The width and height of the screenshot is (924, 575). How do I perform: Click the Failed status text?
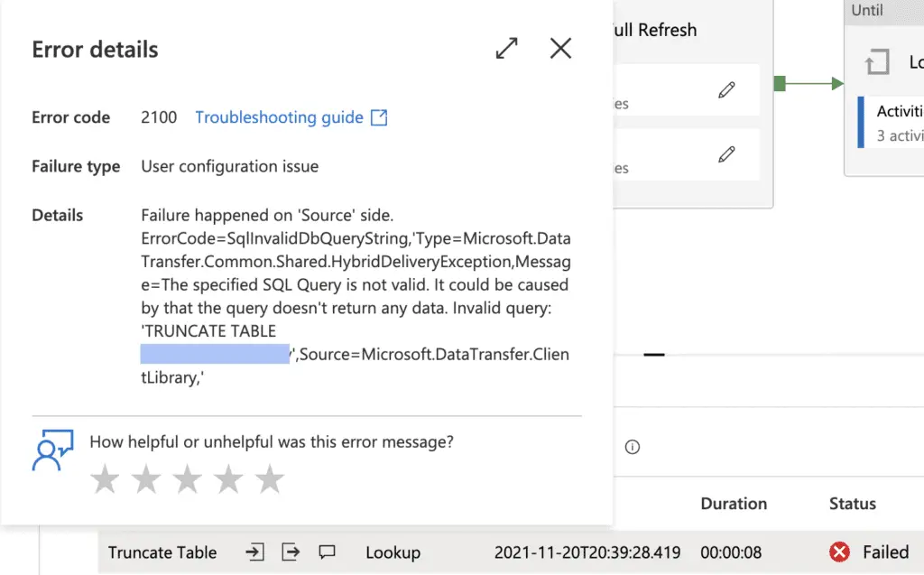point(886,552)
